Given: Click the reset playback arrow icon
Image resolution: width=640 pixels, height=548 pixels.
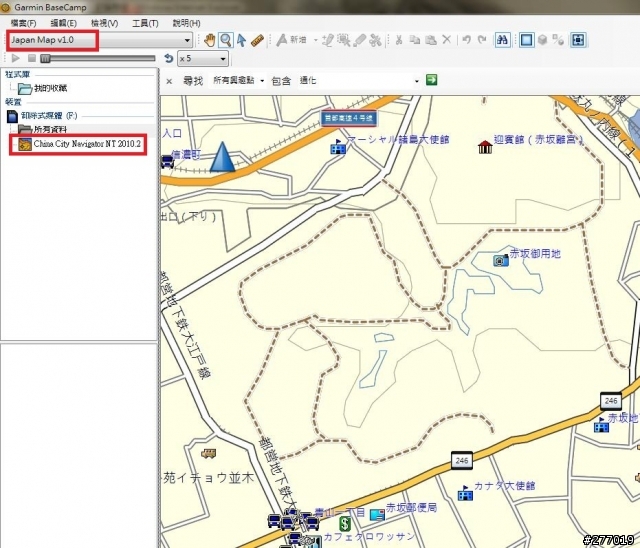Looking at the screenshot, I should point(168,59).
